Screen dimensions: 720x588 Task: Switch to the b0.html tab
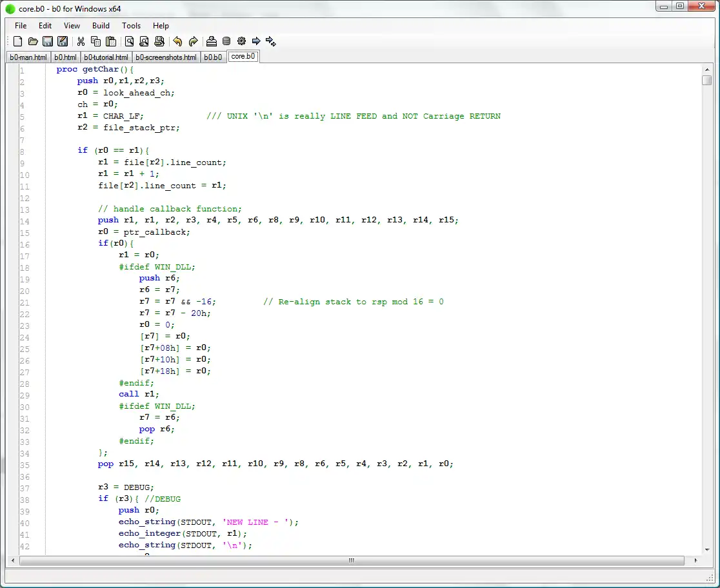coord(65,57)
